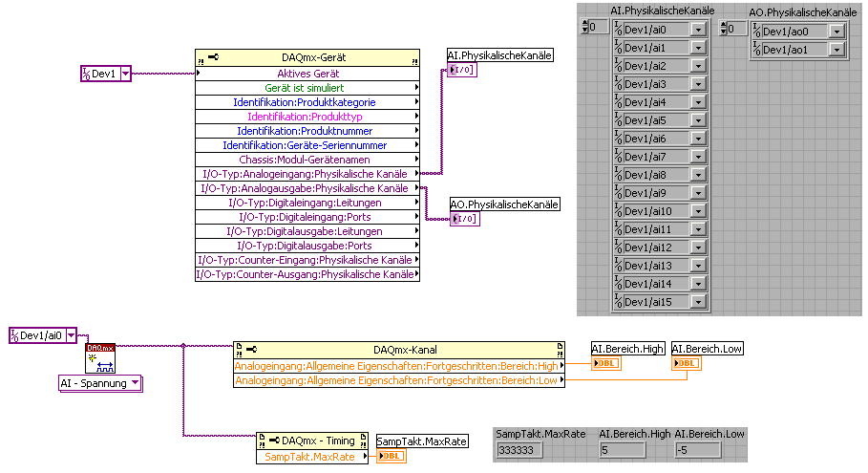Select the DAQmx-Gerät property node header
The image size is (868, 473).
click(x=307, y=57)
